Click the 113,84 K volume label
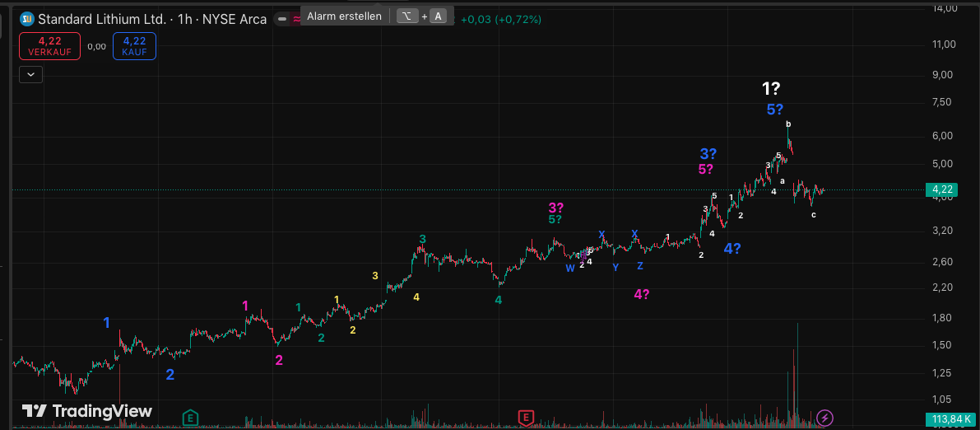 949,420
